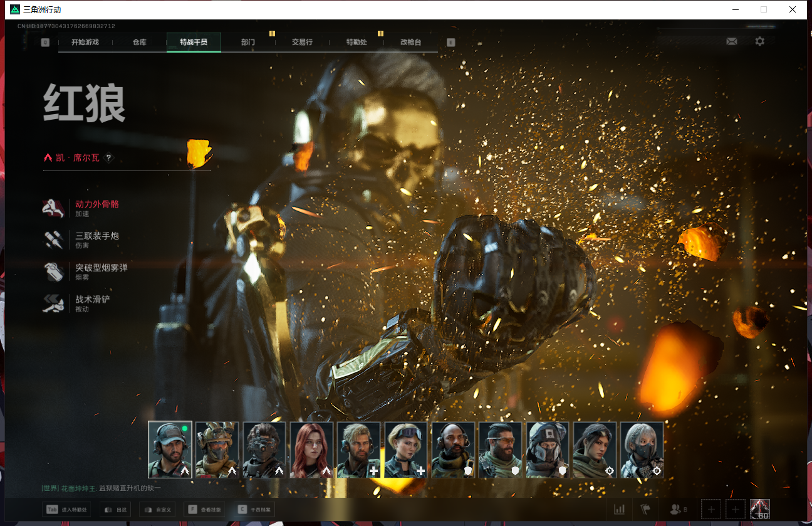Select the 突破型烟雾弹 skill icon

tap(53, 272)
